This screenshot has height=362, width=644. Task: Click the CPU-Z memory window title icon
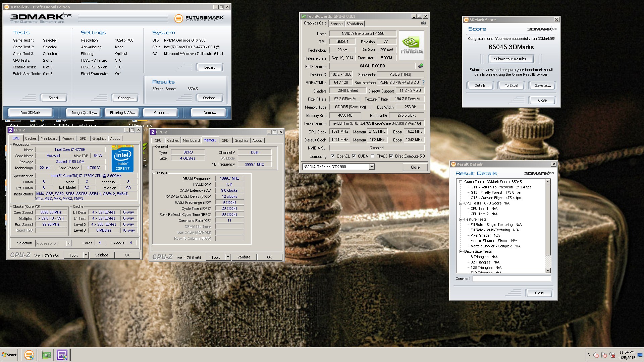pos(153,132)
